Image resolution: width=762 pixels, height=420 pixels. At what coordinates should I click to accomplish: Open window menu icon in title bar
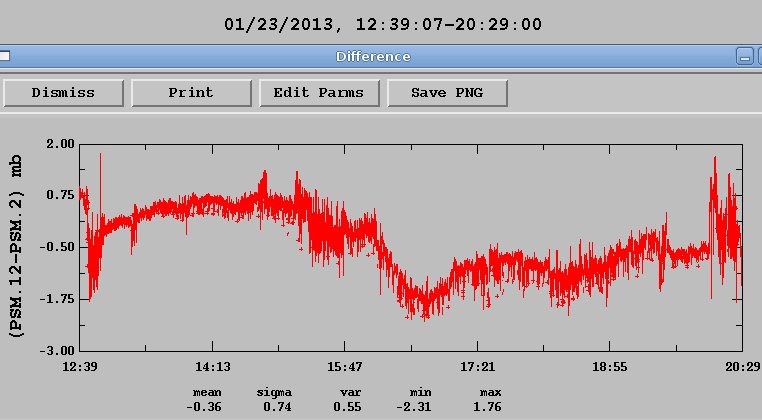tap(4, 56)
